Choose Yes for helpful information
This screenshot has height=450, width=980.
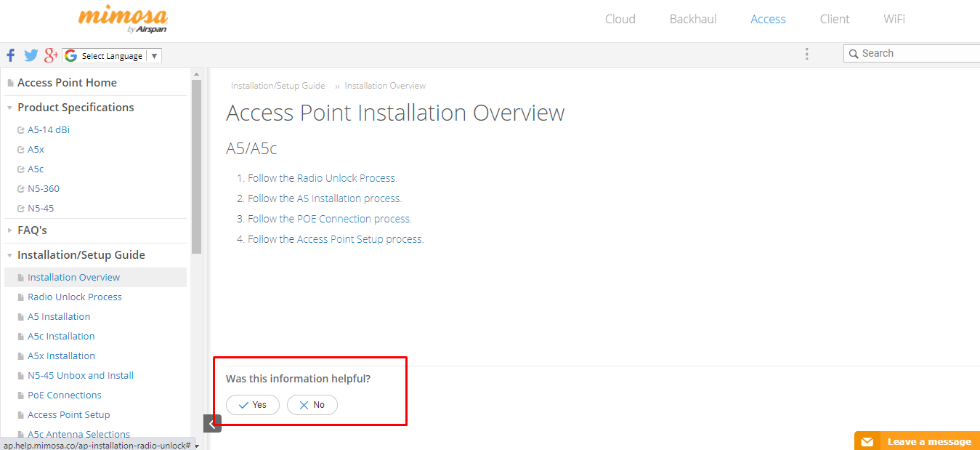(x=253, y=405)
